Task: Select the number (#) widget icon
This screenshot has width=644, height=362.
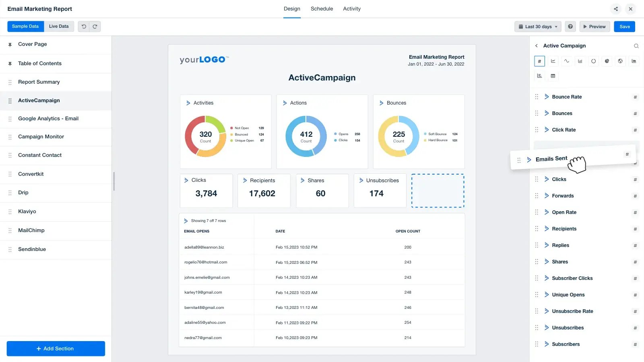Action: click(x=539, y=61)
